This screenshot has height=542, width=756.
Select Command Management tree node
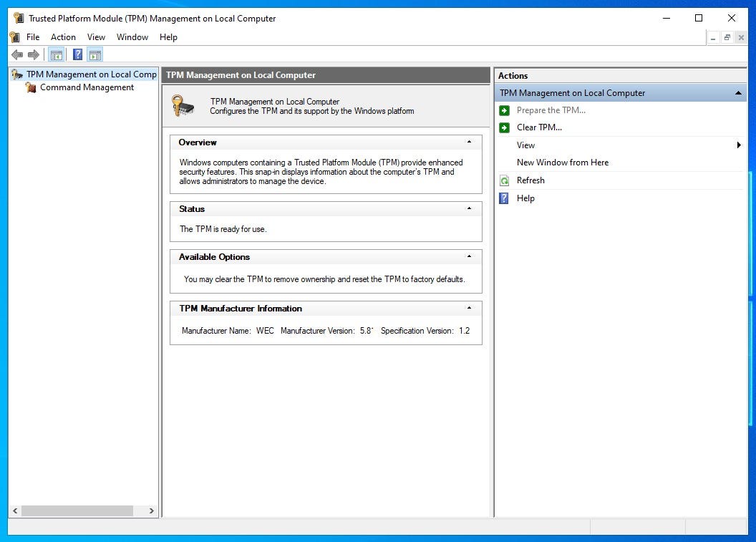[87, 87]
